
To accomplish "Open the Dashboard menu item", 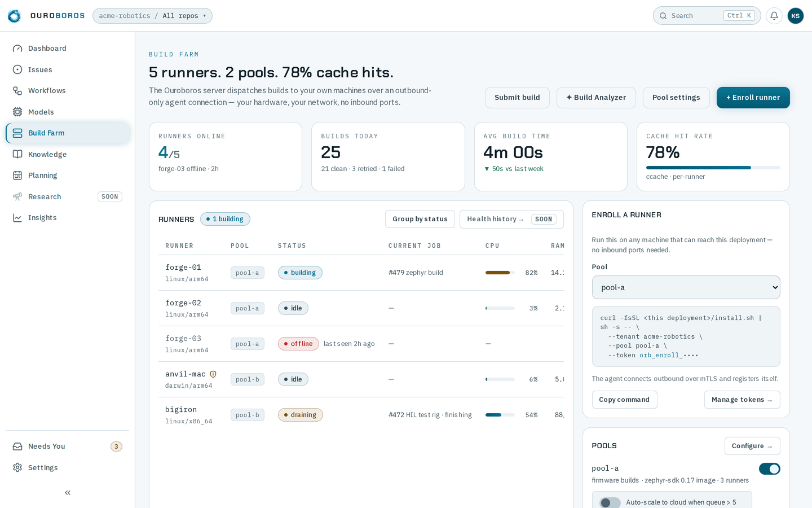I will point(68,49).
